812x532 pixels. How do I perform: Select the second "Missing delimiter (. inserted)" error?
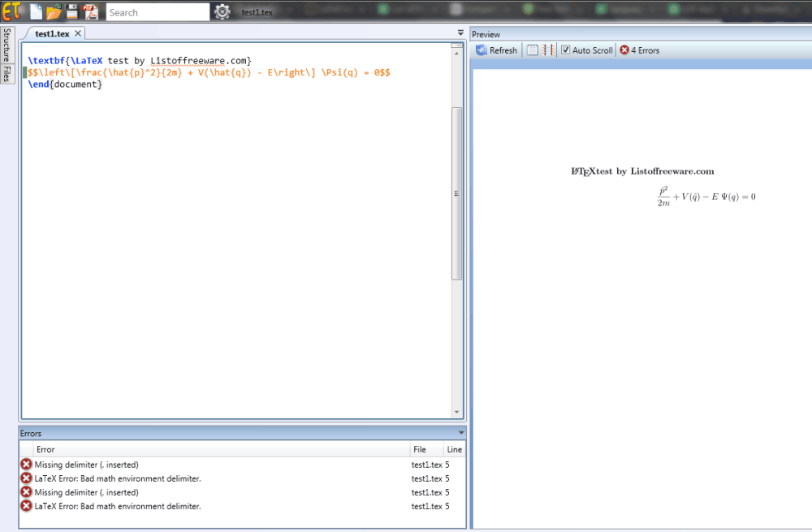coord(242,492)
